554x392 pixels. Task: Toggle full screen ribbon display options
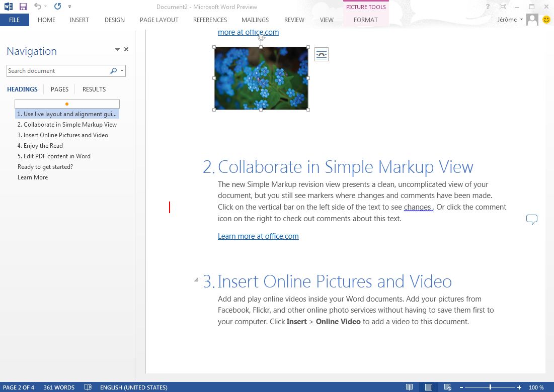(x=503, y=7)
